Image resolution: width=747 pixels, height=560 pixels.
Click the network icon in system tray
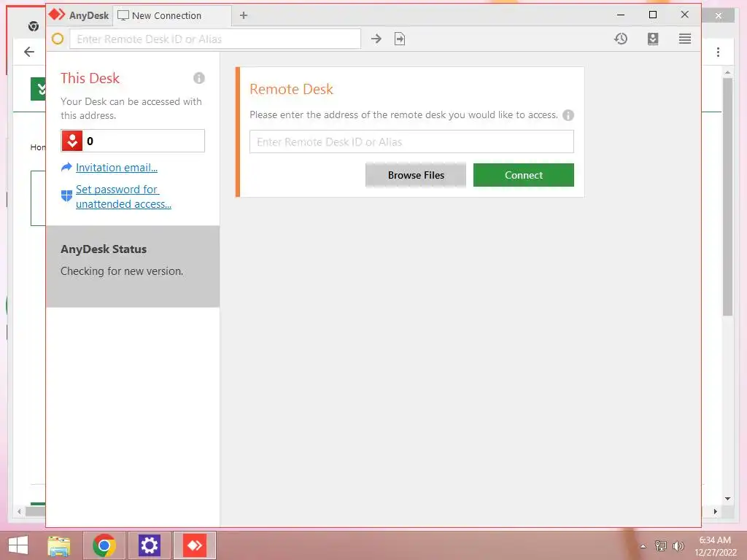[660, 545]
